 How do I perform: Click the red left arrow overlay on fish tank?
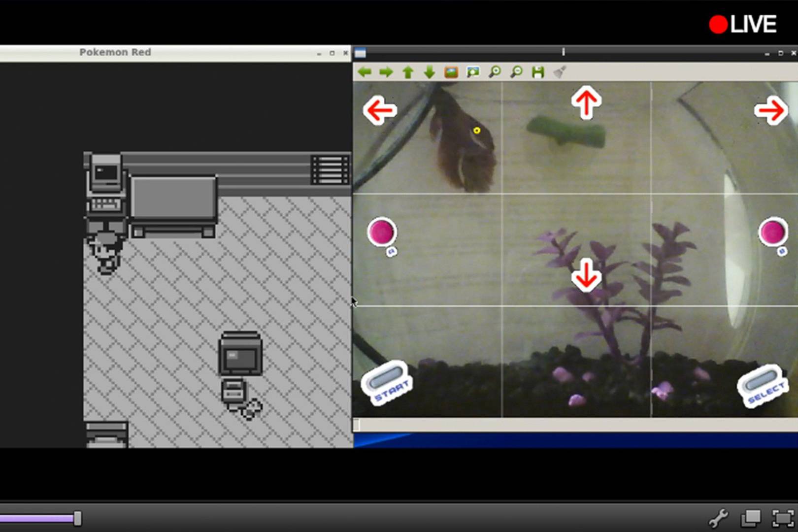[380, 110]
